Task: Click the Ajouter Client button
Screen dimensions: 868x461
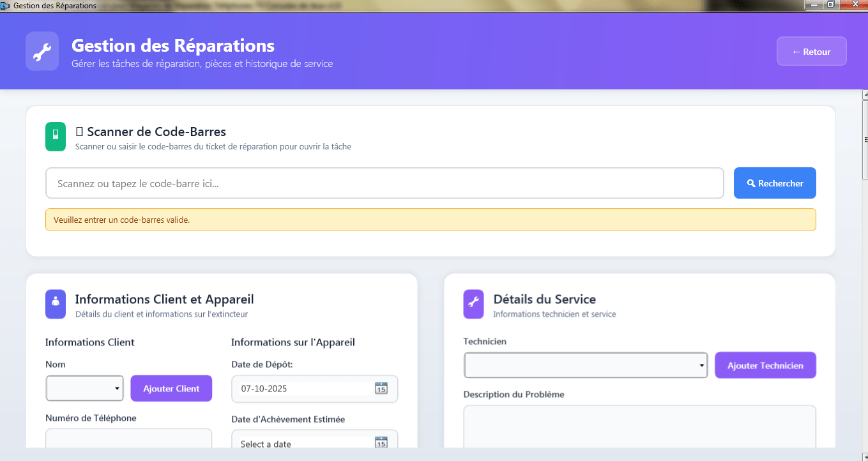Action: coord(171,388)
